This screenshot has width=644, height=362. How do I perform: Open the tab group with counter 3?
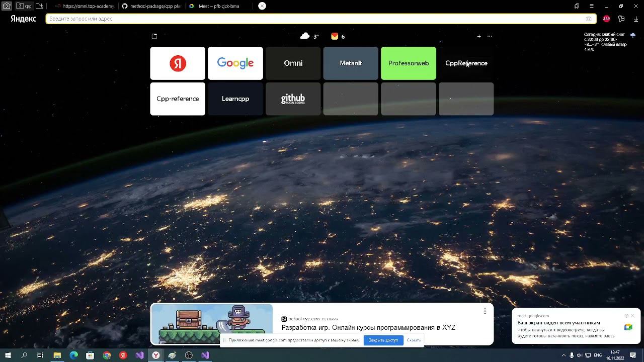click(x=7, y=6)
